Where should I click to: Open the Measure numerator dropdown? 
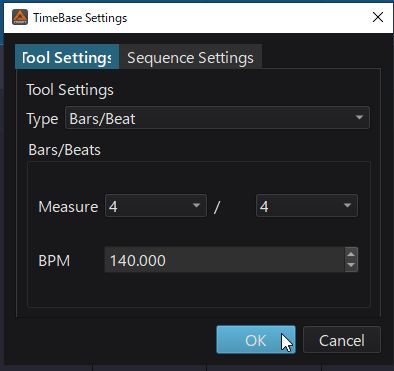[156, 206]
